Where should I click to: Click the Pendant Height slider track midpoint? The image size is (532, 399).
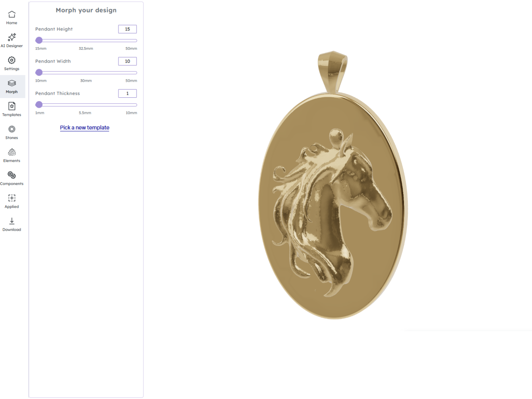(x=86, y=40)
